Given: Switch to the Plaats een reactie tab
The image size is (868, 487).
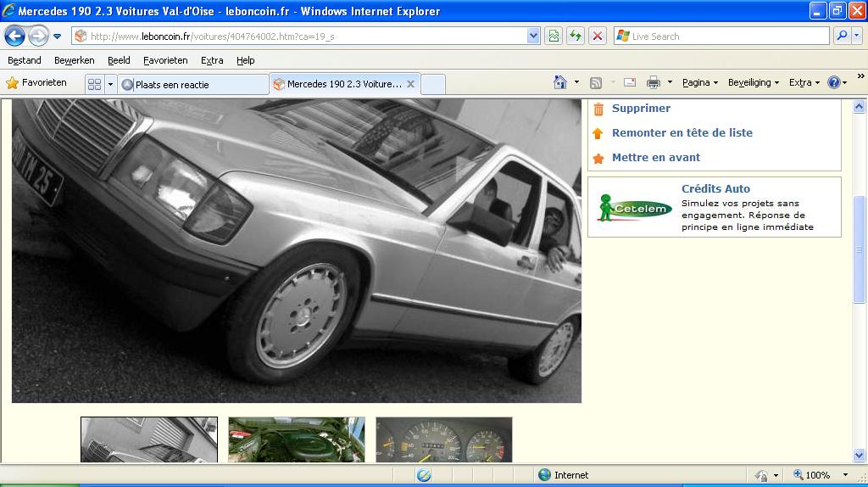Looking at the screenshot, I should pos(194,85).
